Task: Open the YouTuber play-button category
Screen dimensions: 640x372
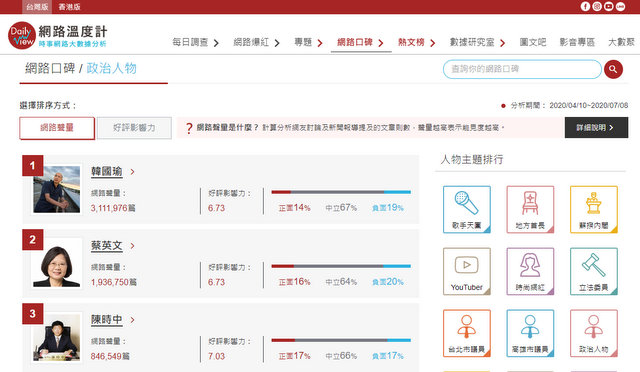Action: [467, 271]
